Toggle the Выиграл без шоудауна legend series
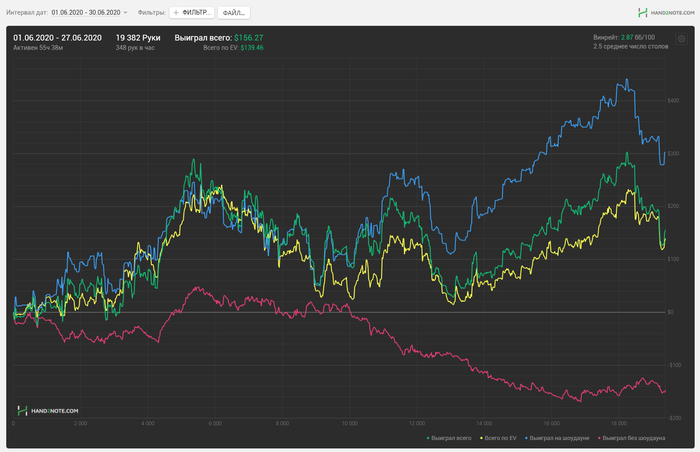The width and height of the screenshot is (700, 452). (x=632, y=438)
